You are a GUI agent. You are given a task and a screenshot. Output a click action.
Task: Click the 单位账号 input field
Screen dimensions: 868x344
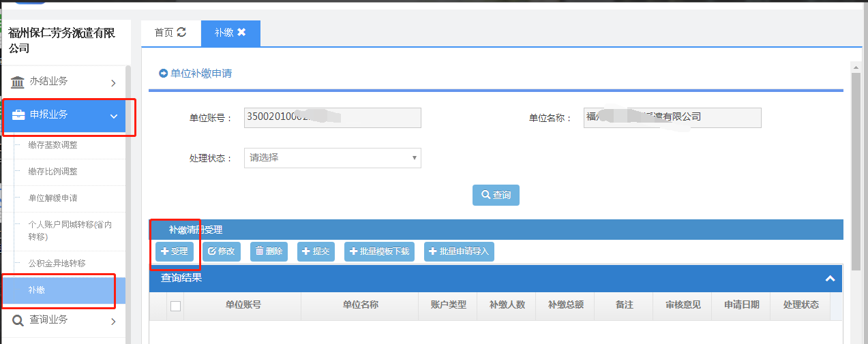tap(333, 118)
